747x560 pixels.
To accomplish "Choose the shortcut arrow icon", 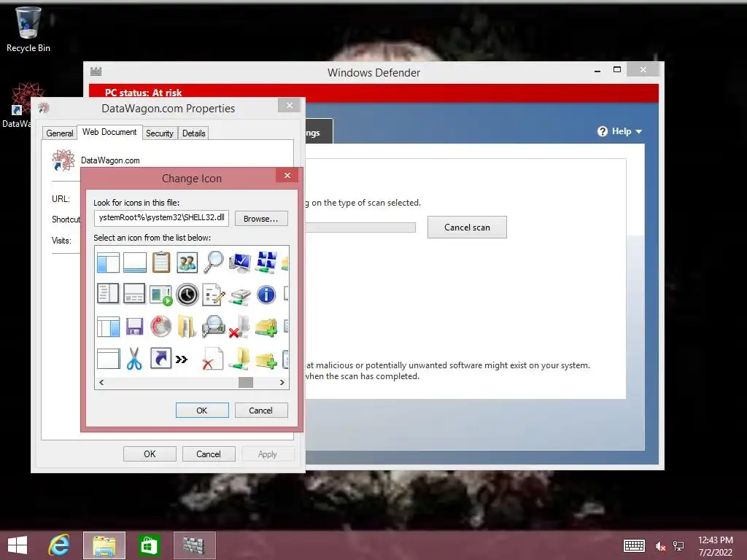I will (x=160, y=359).
